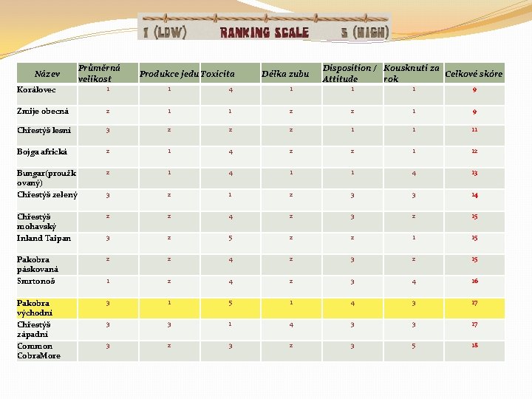Select the Název column header
532x399 pixels.
[47, 74]
